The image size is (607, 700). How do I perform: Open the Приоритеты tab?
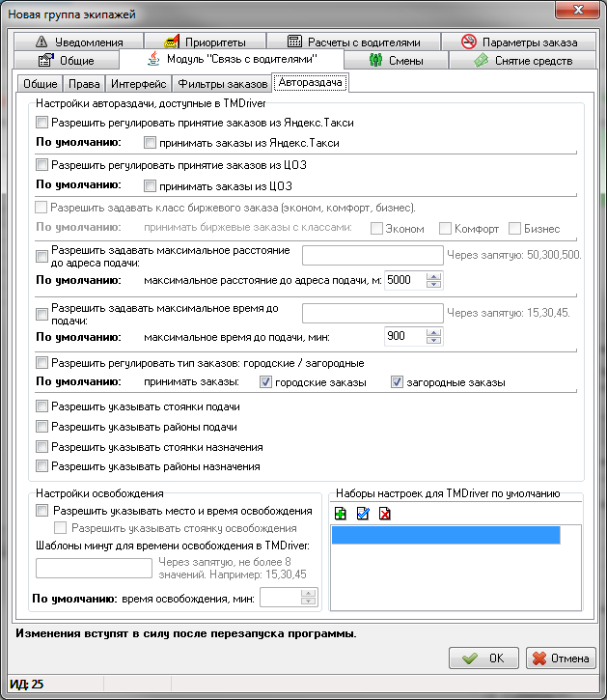pos(205,42)
